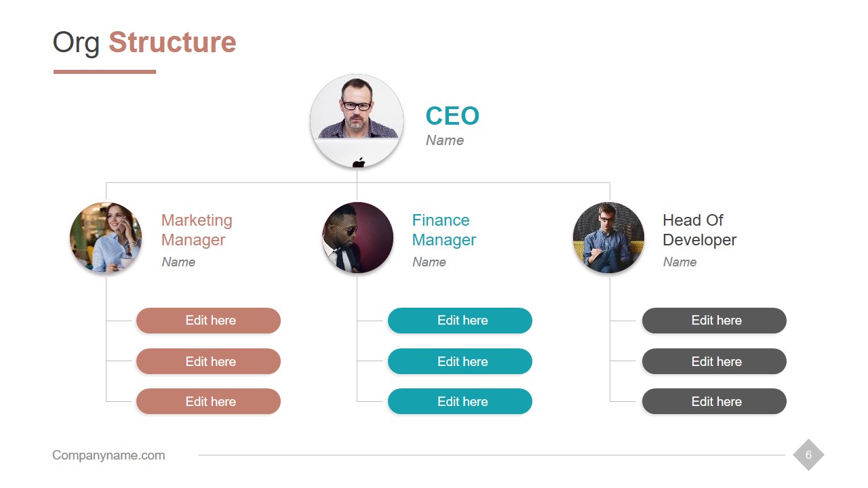Click the top dark gray "Edit here" button
Image resolution: width=868 pixels, height=488 pixels.
tap(714, 321)
